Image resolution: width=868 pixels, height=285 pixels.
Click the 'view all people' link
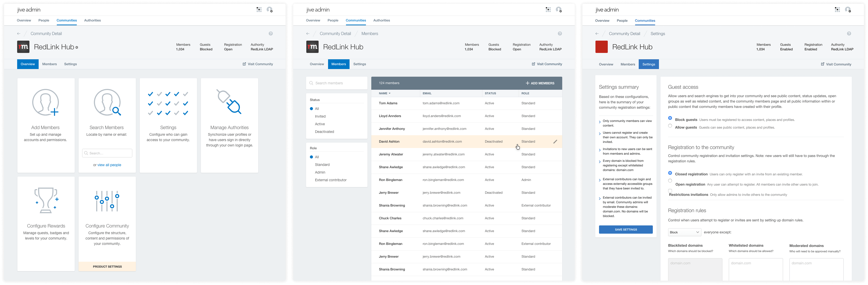109,165
